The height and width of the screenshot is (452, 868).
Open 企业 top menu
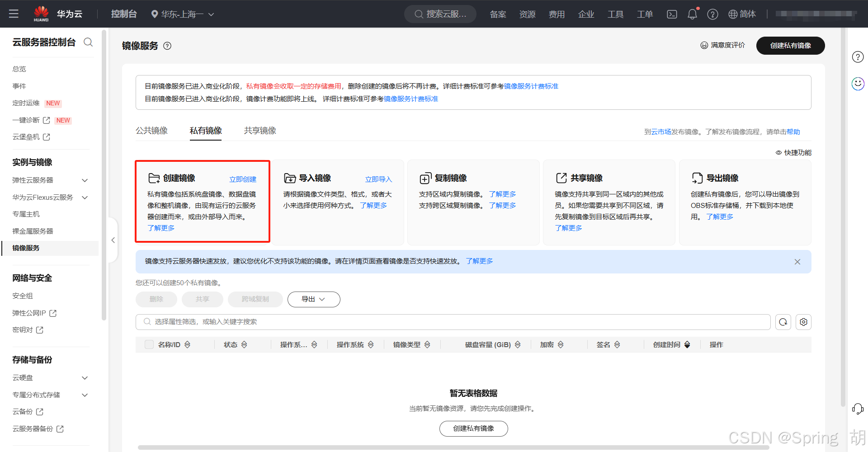586,14
